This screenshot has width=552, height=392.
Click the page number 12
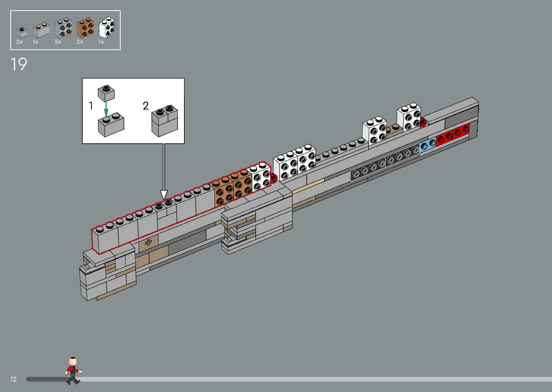coord(13,379)
